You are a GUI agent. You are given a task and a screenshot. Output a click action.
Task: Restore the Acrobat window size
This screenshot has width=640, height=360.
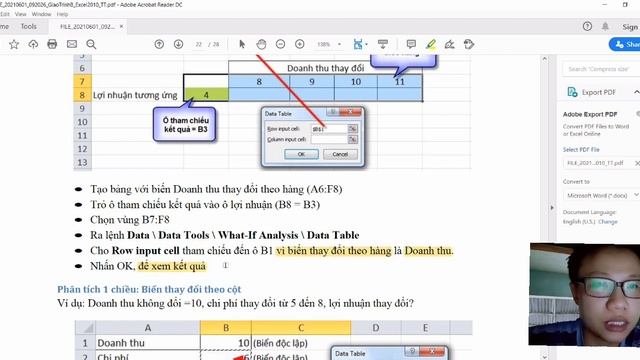point(625,4)
